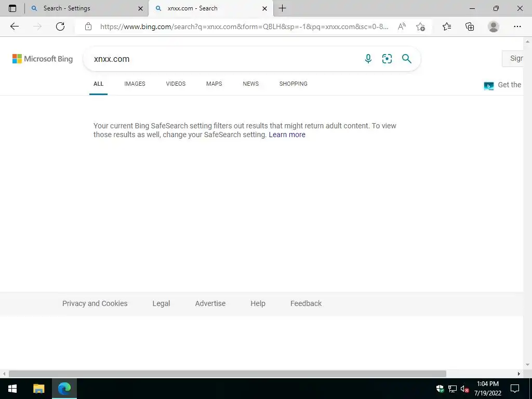Switch to IMAGES results
The width and height of the screenshot is (532, 399).
[x=135, y=84]
